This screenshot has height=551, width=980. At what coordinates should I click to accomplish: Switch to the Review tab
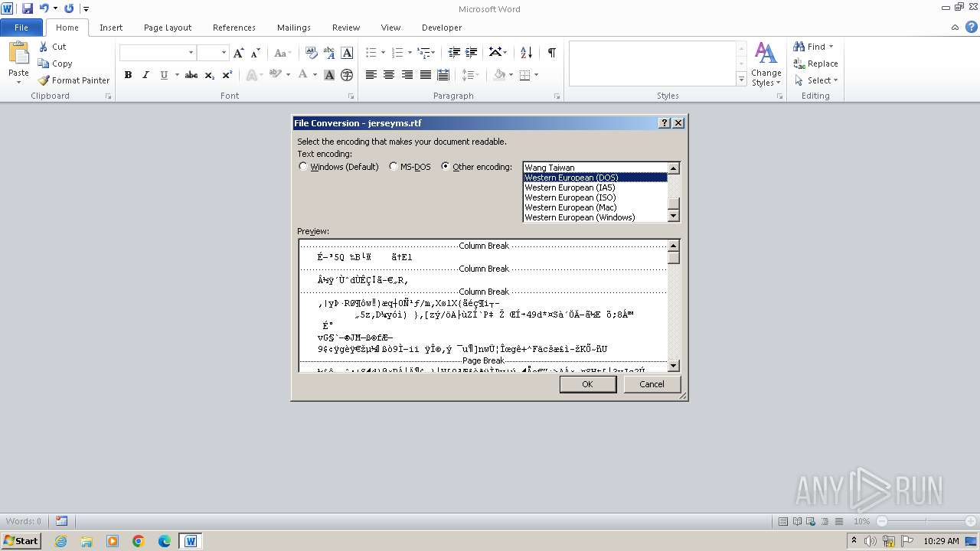coord(346,28)
